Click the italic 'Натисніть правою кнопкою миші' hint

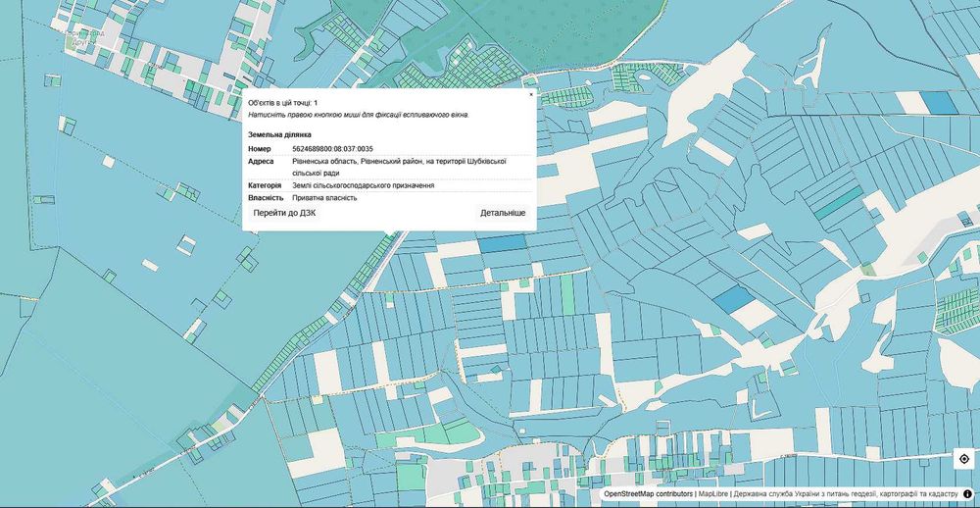359,115
